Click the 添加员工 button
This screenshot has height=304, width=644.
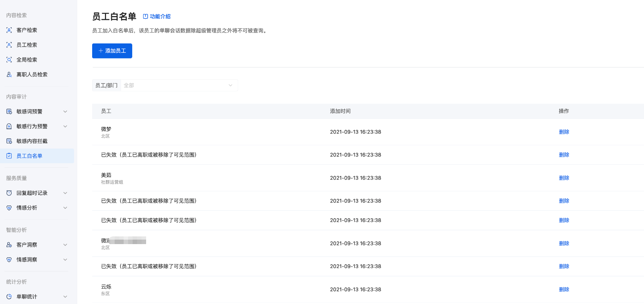(112, 51)
